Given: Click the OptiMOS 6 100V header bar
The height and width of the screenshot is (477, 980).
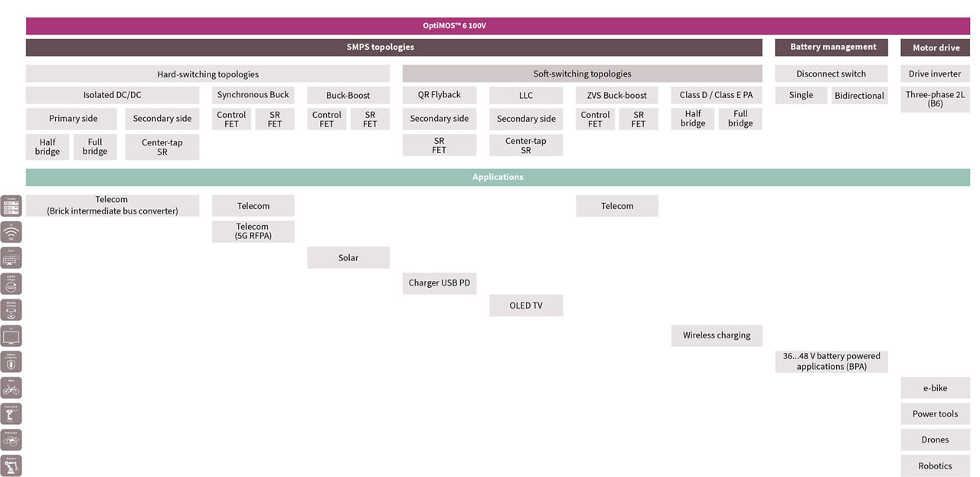Looking at the screenshot, I should click(x=498, y=26).
